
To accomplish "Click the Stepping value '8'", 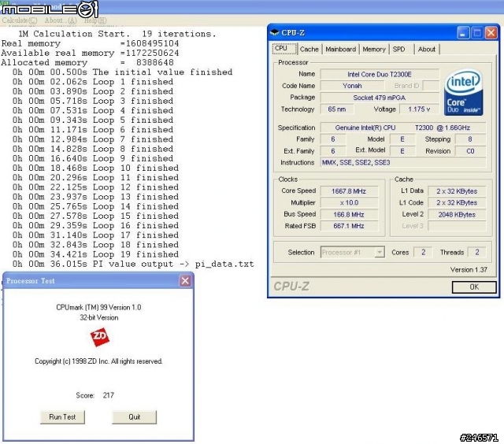I will [470, 139].
